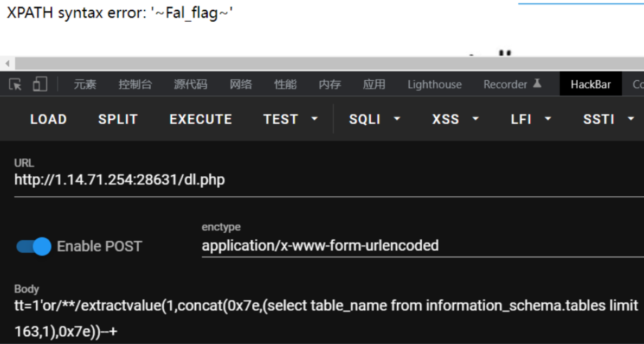Open the enctype combo box

[423, 246]
